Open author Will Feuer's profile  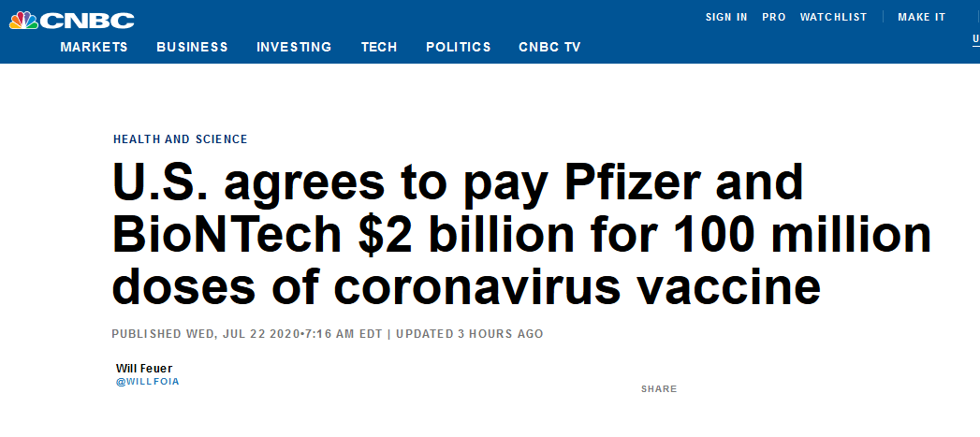(x=144, y=369)
